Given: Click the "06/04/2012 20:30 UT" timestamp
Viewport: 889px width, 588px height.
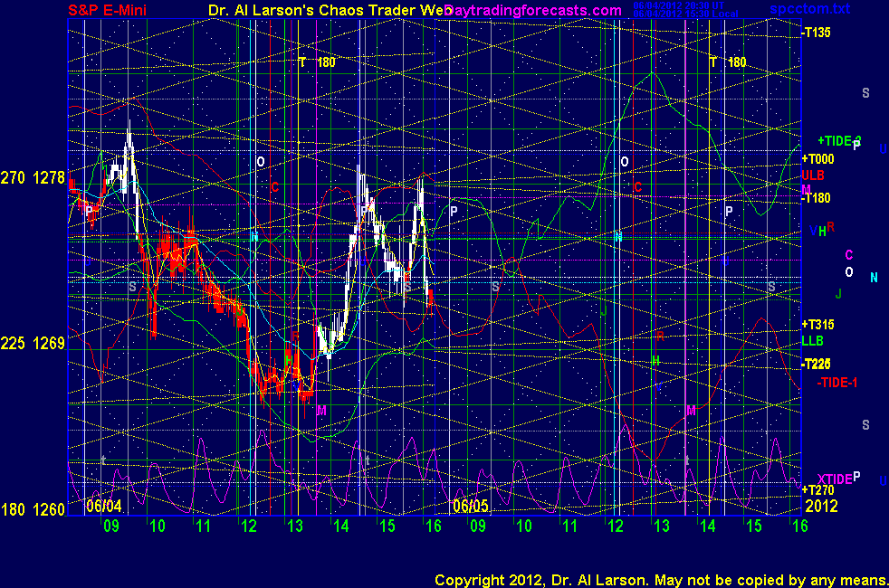Looking at the screenshot, I should pyautogui.click(x=679, y=5).
